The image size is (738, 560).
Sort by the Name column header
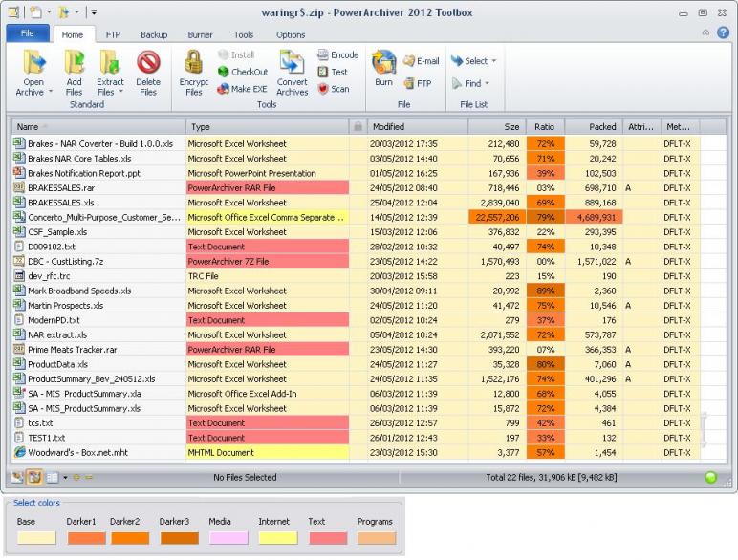coord(98,126)
